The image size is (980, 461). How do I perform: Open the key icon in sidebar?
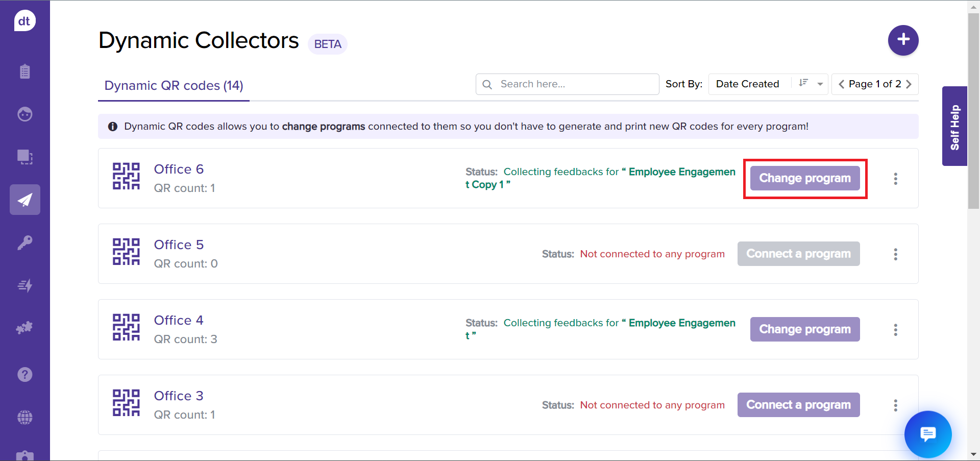coord(24,242)
